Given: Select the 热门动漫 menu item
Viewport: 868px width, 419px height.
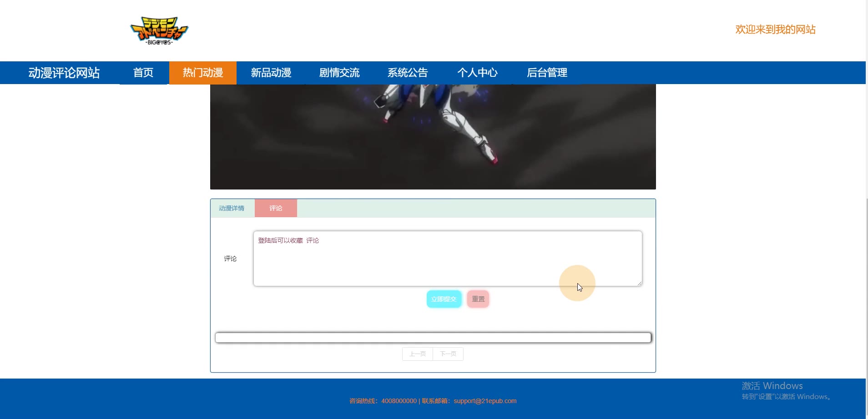Looking at the screenshot, I should (203, 73).
